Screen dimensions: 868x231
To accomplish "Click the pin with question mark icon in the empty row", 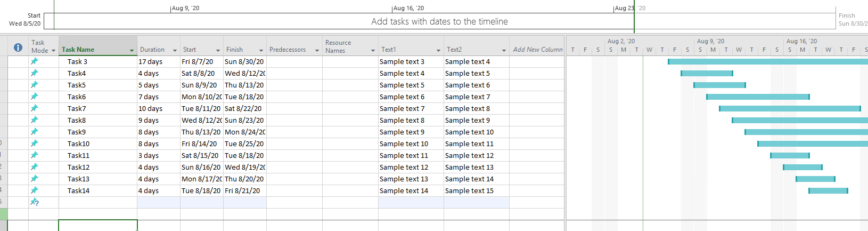I will click(35, 202).
